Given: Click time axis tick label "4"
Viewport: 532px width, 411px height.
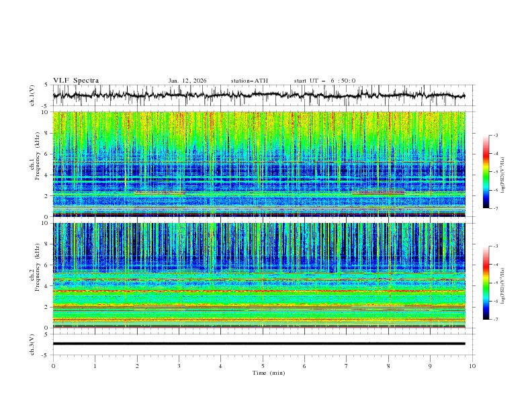Looking at the screenshot, I should 220,366.
